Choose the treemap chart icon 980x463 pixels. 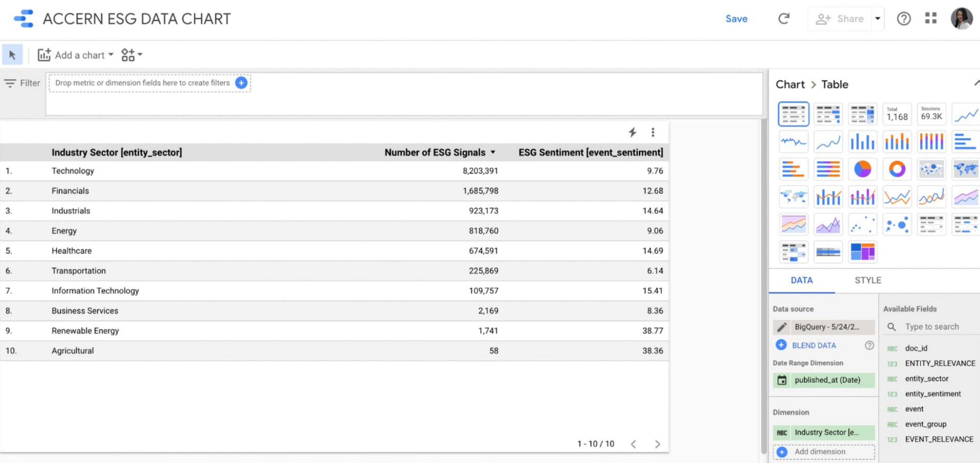[862, 252]
